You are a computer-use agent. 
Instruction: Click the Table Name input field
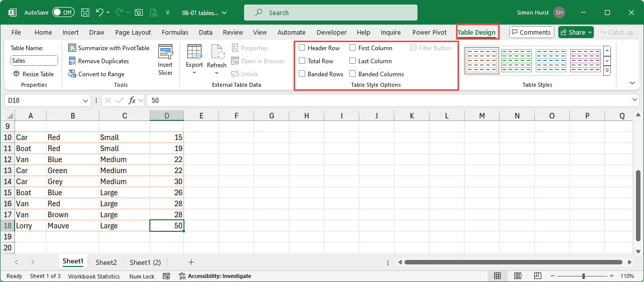pyautogui.click(x=34, y=61)
